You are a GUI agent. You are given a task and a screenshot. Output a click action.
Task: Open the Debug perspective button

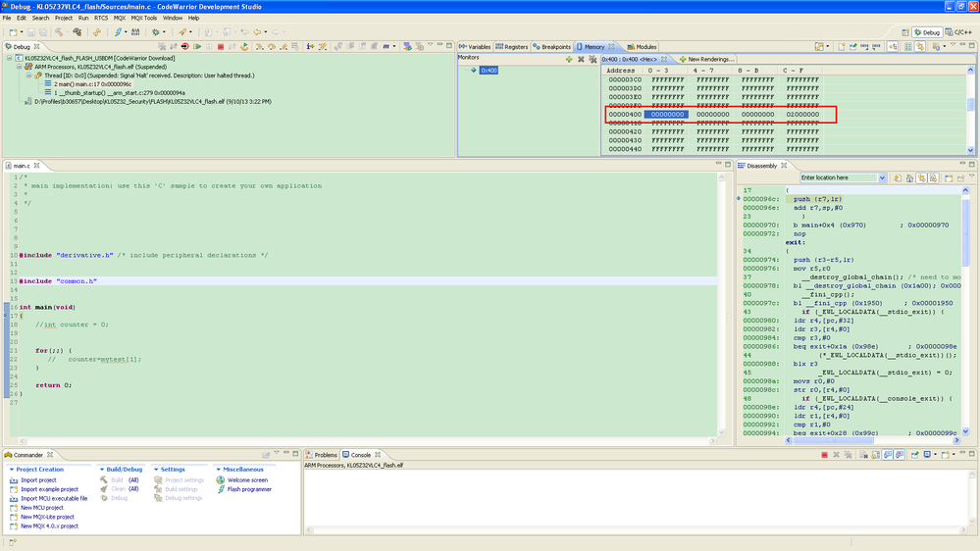coord(927,31)
